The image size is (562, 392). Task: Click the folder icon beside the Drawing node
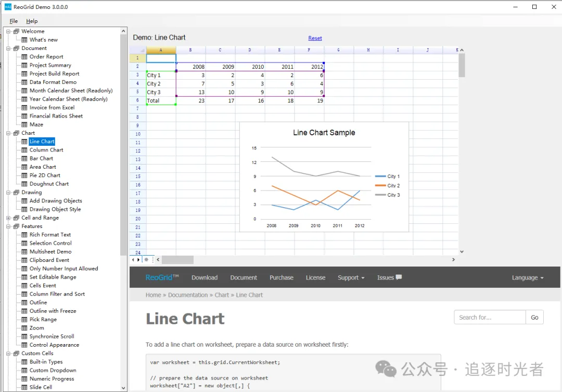pyautogui.click(x=16, y=193)
